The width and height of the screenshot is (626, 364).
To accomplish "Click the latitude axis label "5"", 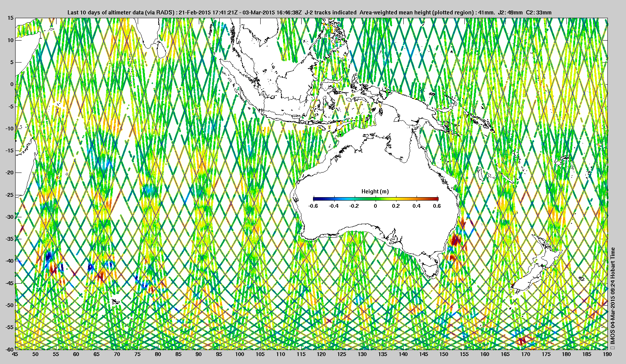I will pos(12,62).
